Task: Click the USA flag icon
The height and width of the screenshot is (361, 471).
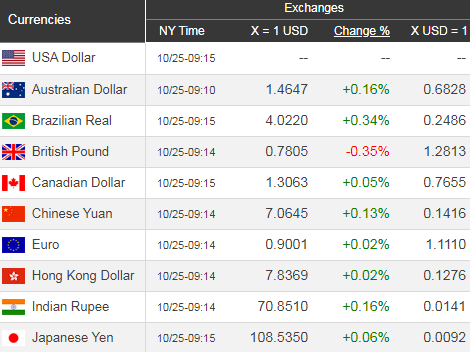Action: [x=13, y=58]
